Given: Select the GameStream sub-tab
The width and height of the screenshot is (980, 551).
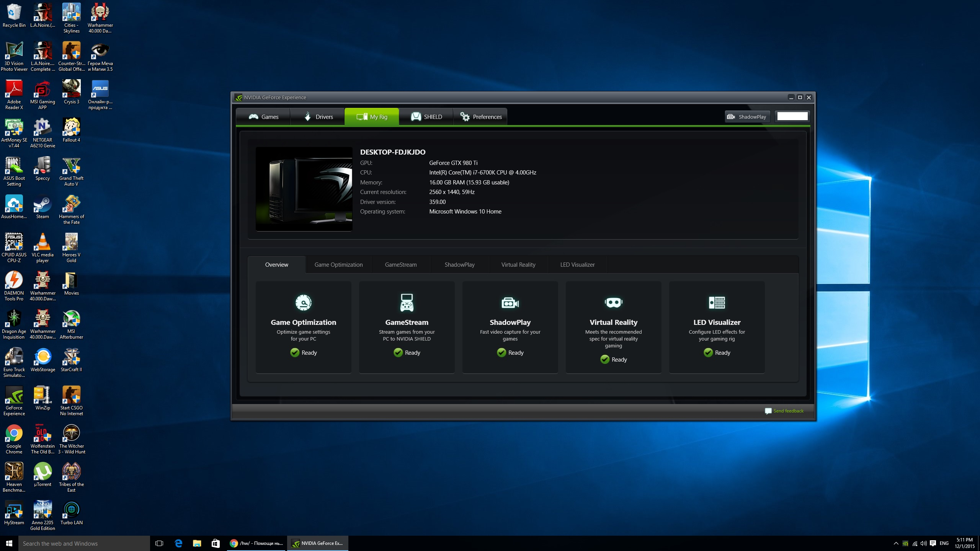Looking at the screenshot, I should pos(400,265).
